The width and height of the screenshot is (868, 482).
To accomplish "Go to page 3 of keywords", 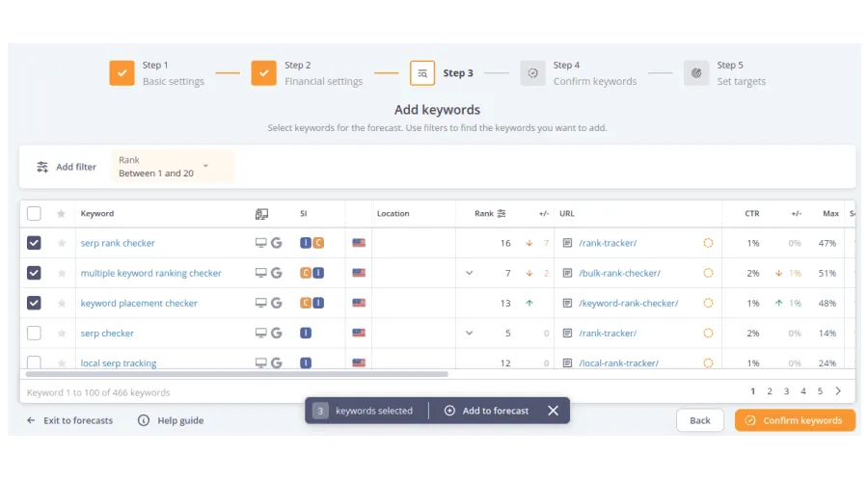I will click(x=786, y=391).
